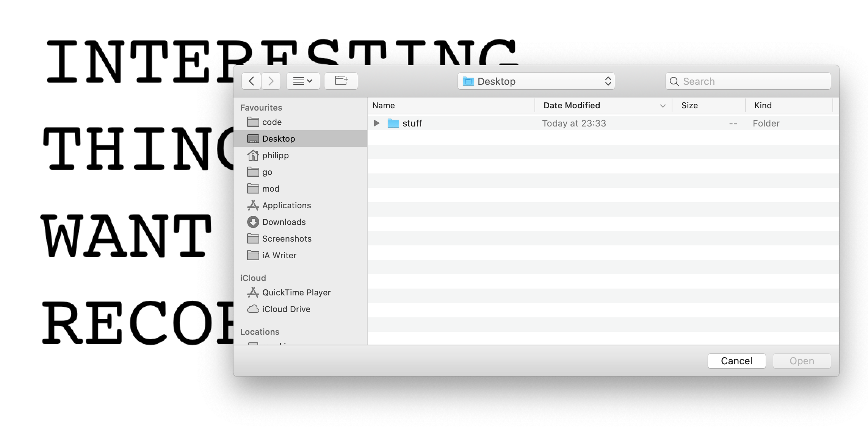The width and height of the screenshot is (868, 434).
Task: Select the philipp home folder
Action: 275,155
